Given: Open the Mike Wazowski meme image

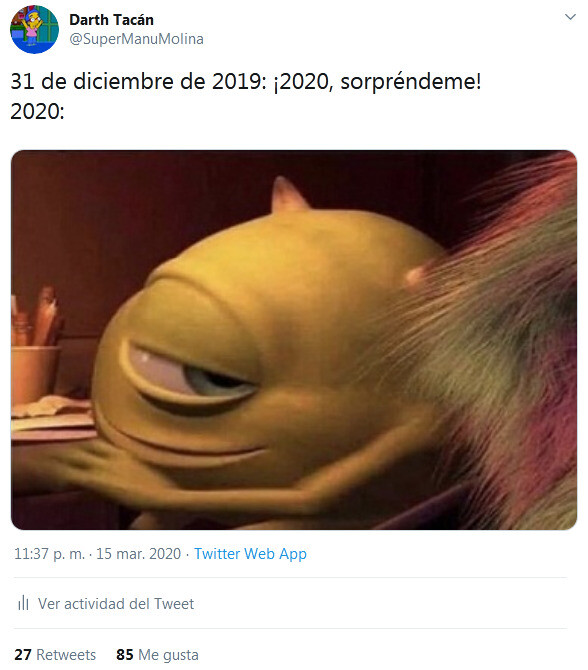Looking at the screenshot, I should [x=294, y=340].
